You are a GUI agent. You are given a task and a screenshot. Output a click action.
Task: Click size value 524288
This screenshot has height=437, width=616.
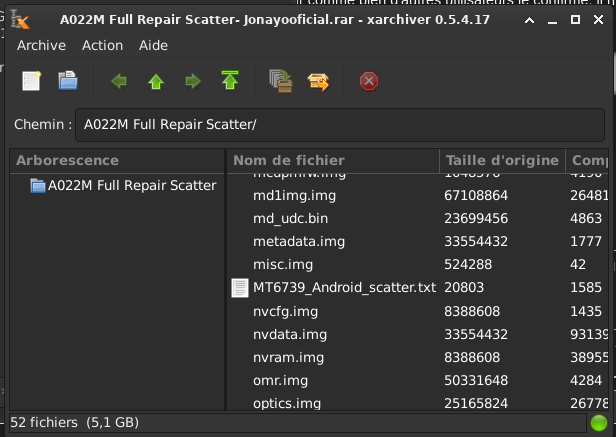tap(468, 265)
